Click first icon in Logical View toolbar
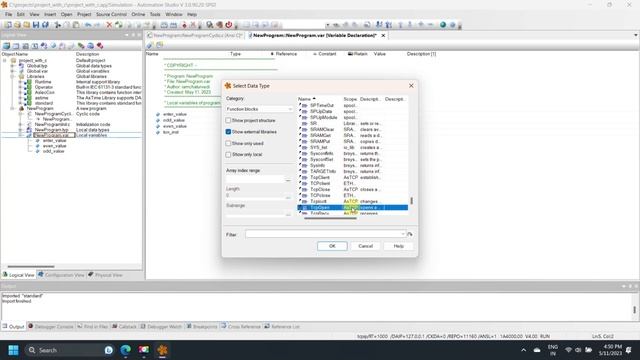Screen dimensions: 640x360 (x=7, y=46)
